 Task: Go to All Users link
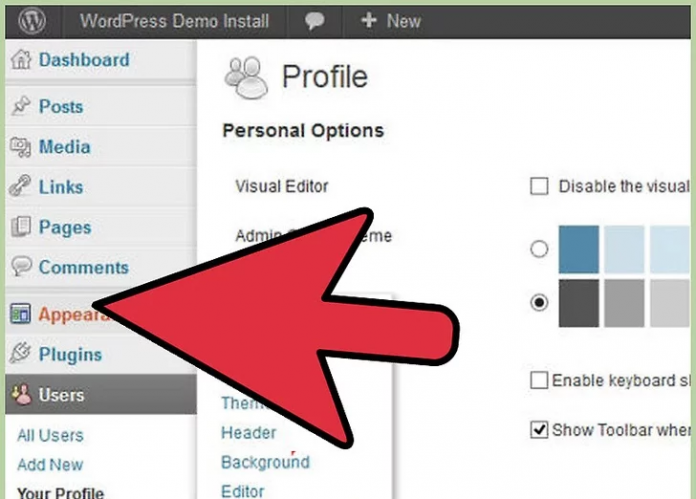50,436
